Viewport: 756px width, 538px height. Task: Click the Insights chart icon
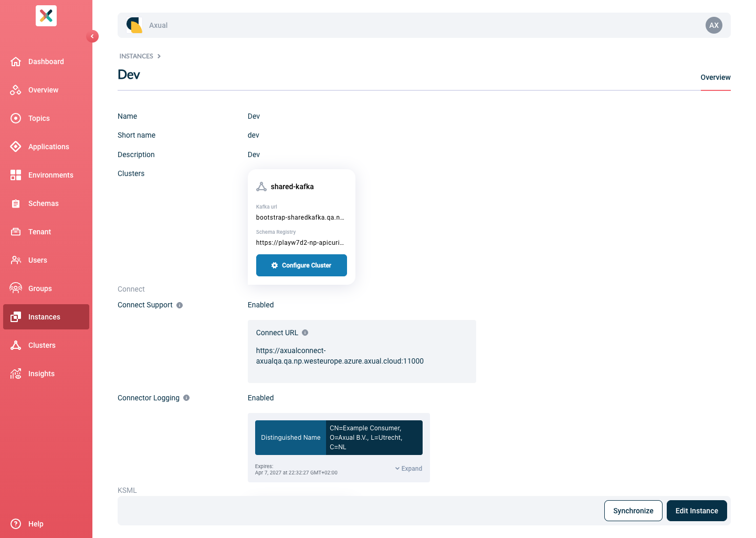coord(16,374)
